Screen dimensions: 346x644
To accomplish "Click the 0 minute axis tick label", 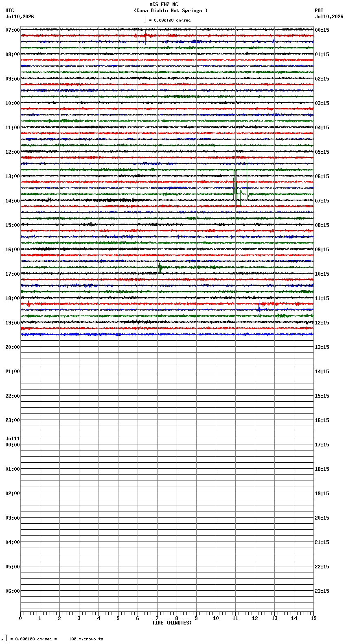I will [20, 618].
